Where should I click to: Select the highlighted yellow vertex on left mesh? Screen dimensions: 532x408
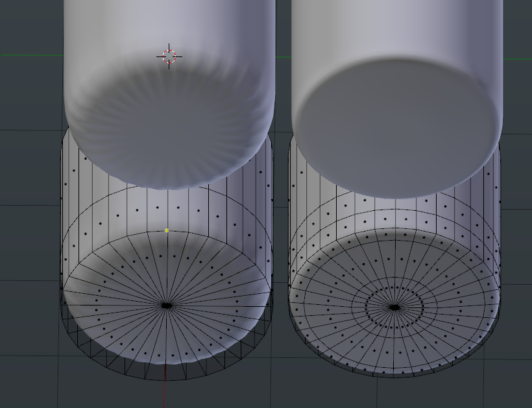[x=167, y=231]
